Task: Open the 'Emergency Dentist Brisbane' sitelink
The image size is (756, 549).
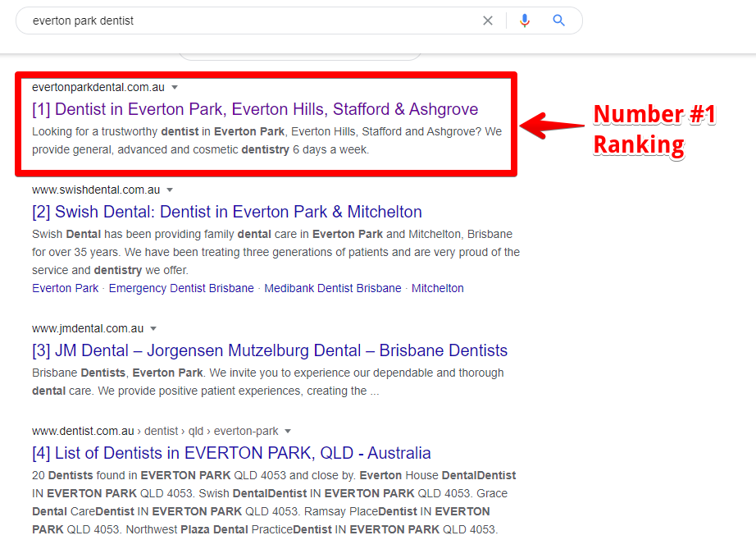Action: point(181,288)
